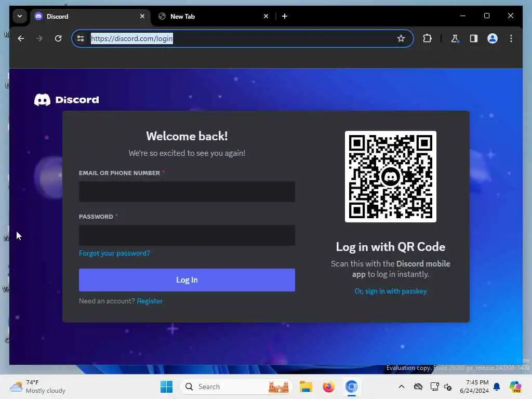Click the browser forward arrow
532x399 pixels.
tap(39, 38)
